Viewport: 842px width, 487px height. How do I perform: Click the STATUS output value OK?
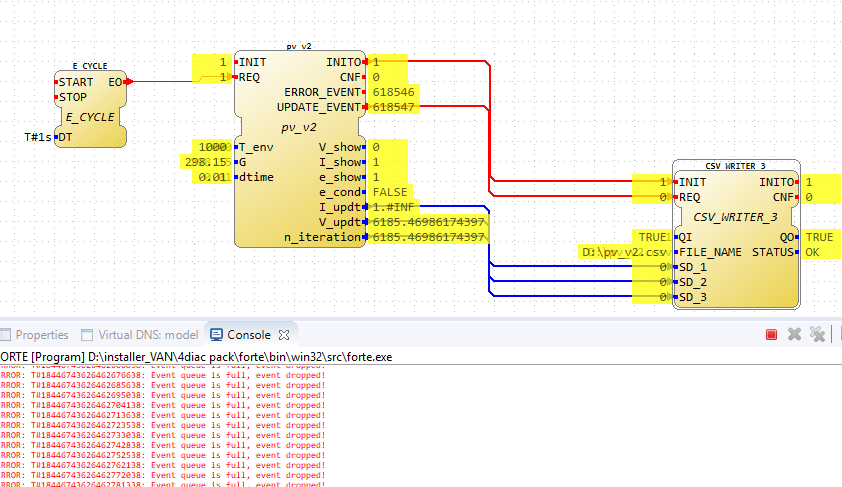coord(814,252)
